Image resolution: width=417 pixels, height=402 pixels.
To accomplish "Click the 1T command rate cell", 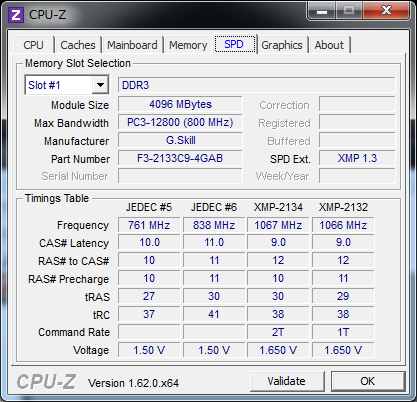I will (343, 332).
